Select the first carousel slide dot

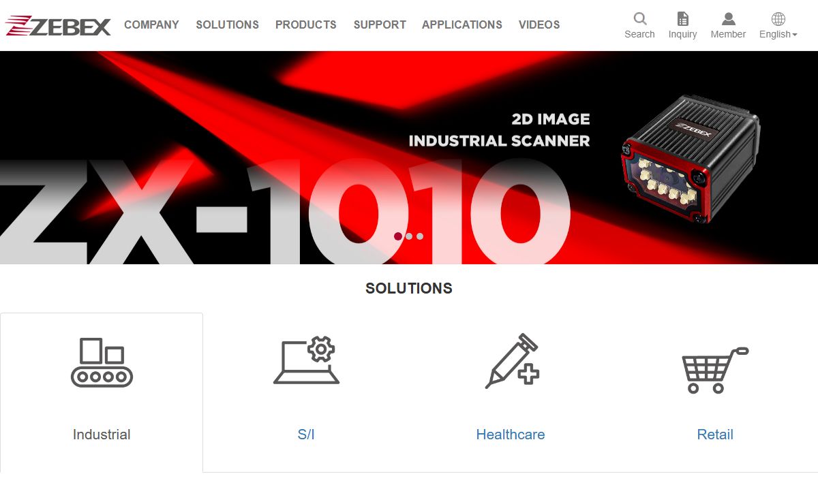pos(398,236)
